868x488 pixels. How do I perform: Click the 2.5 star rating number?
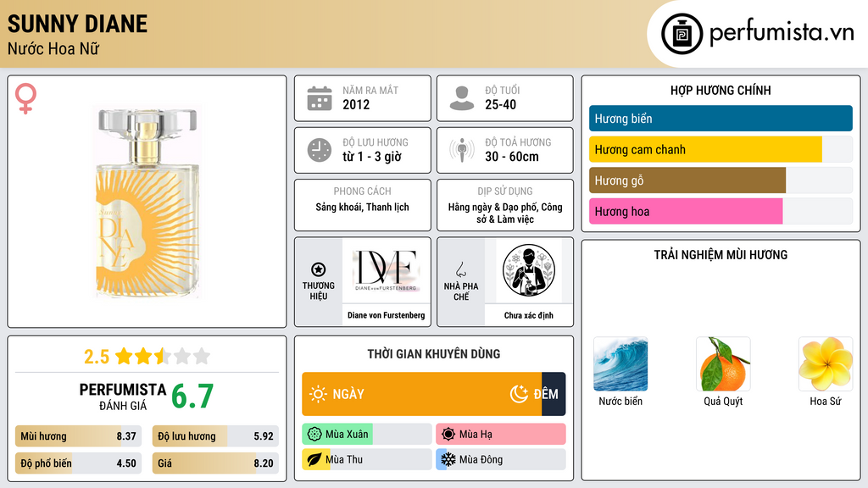tap(97, 357)
